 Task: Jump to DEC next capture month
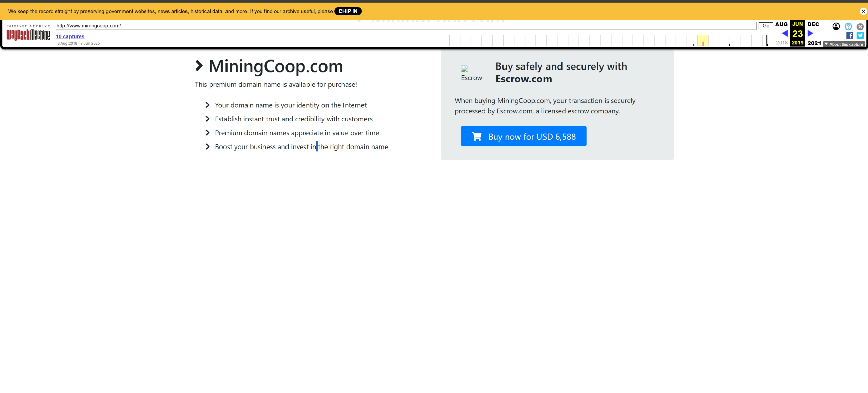pyautogui.click(x=813, y=24)
